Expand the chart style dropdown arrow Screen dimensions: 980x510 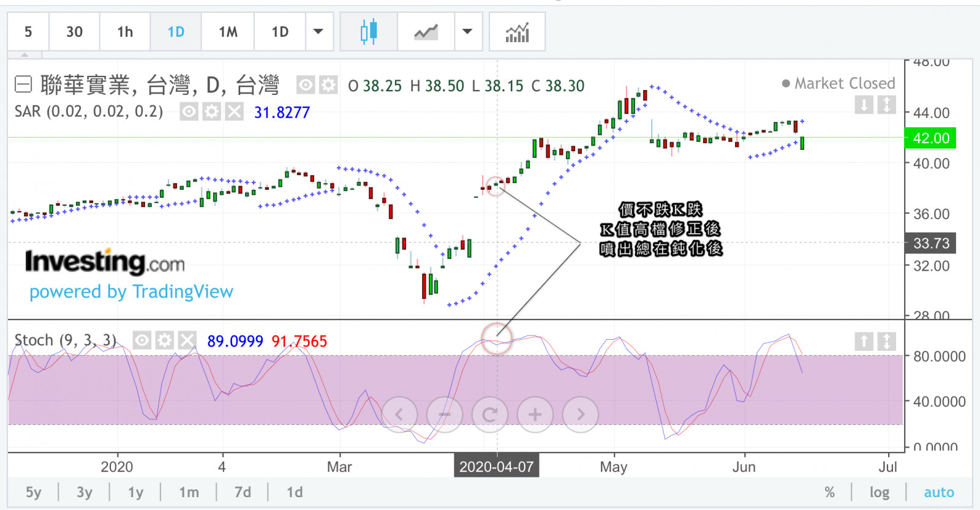pyautogui.click(x=467, y=32)
